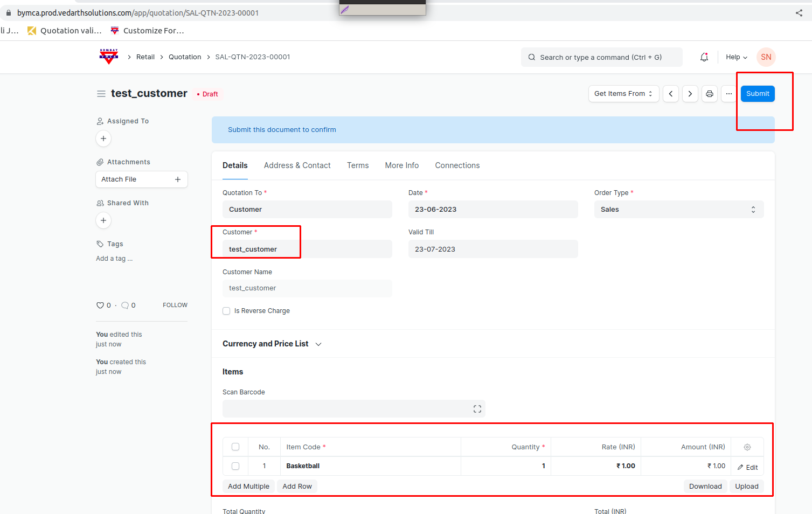
Task: Tick the select-all items header checkbox
Action: click(235, 447)
